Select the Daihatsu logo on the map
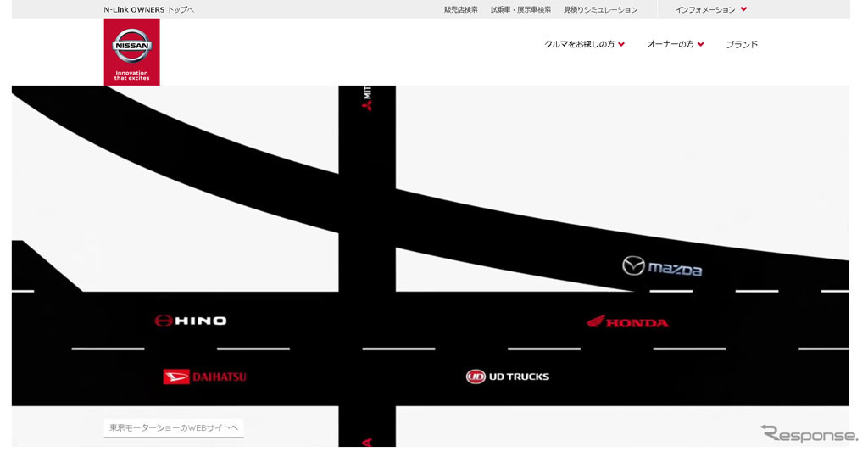The height and width of the screenshot is (452, 868). [x=205, y=377]
